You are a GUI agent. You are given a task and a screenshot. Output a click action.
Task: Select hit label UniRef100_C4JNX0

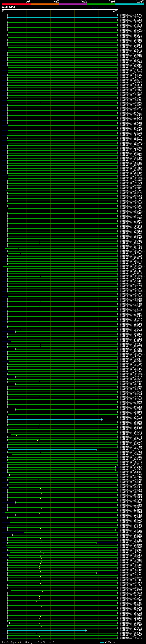[x=131, y=590]
